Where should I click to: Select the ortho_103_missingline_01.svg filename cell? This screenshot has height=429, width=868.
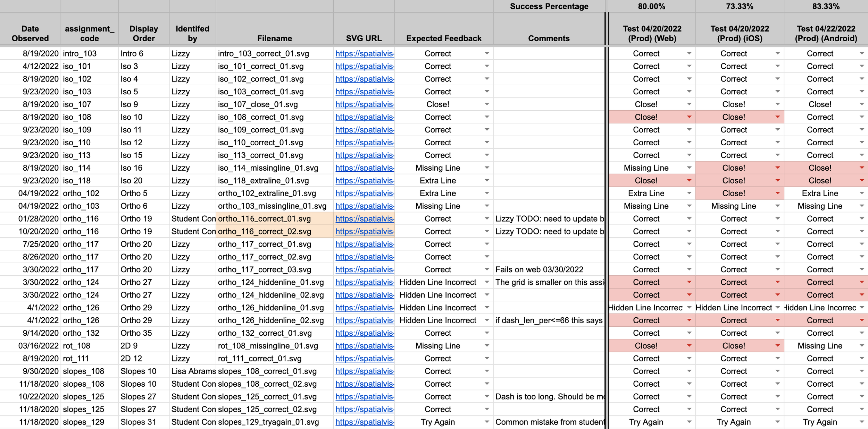coord(275,206)
